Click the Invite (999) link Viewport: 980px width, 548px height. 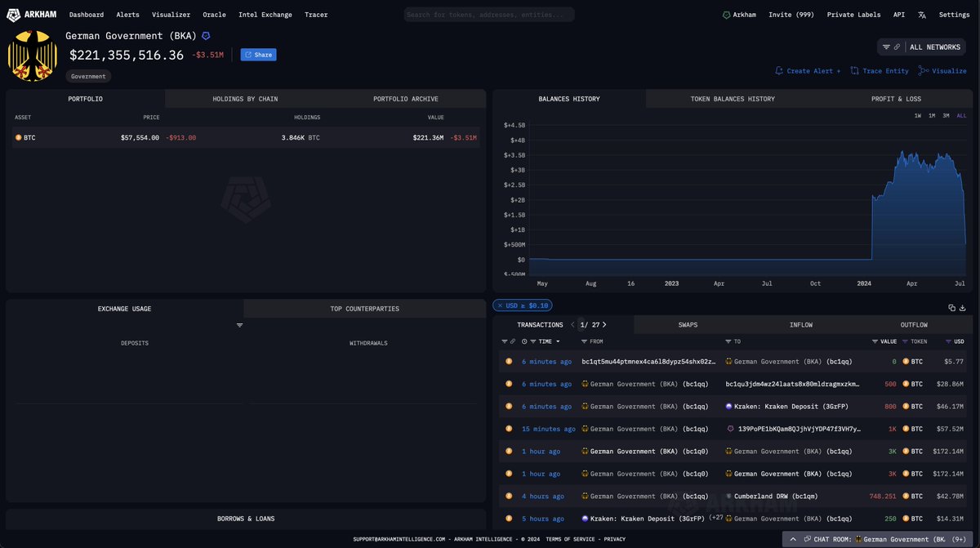[791, 15]
